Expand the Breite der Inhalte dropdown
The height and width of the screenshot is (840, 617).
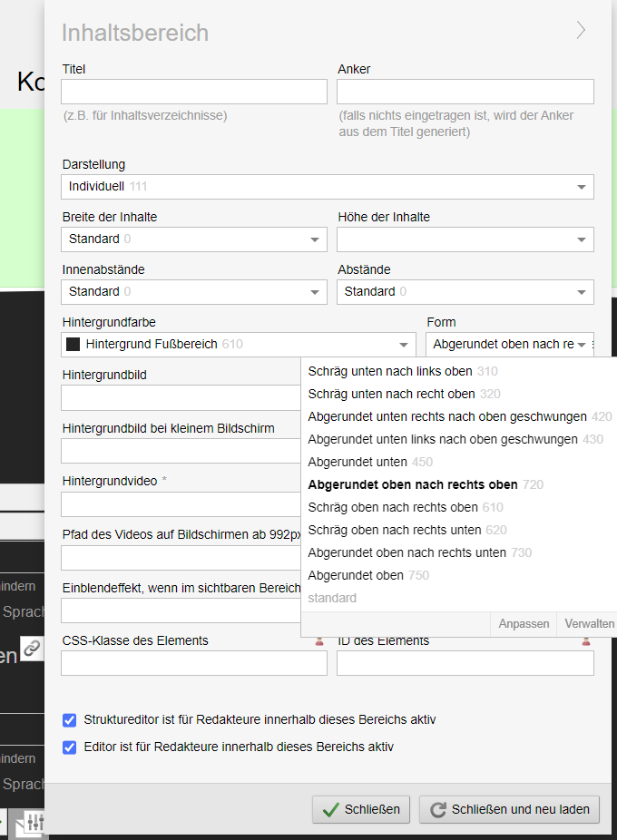(194, 239)
